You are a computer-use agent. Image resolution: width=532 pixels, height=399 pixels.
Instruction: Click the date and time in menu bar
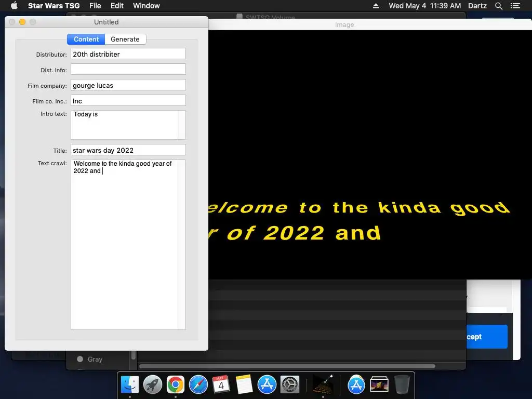(x=425, y=6)
